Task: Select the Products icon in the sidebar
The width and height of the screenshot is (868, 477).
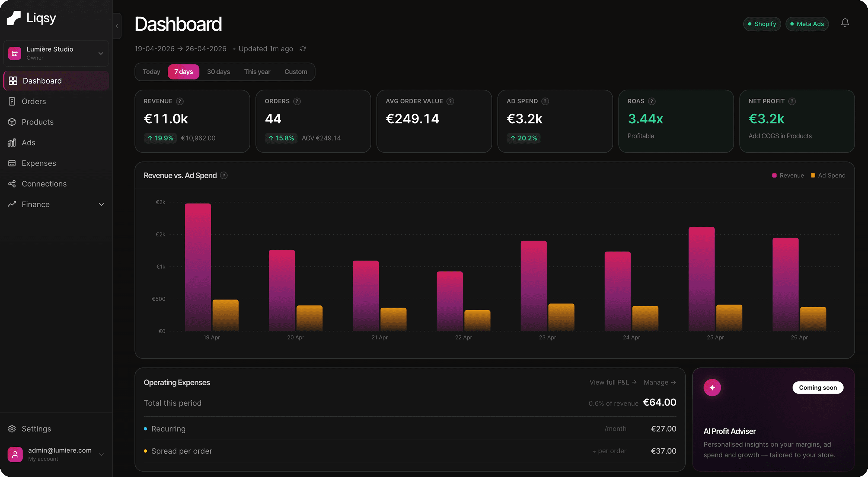Action: 12,122
